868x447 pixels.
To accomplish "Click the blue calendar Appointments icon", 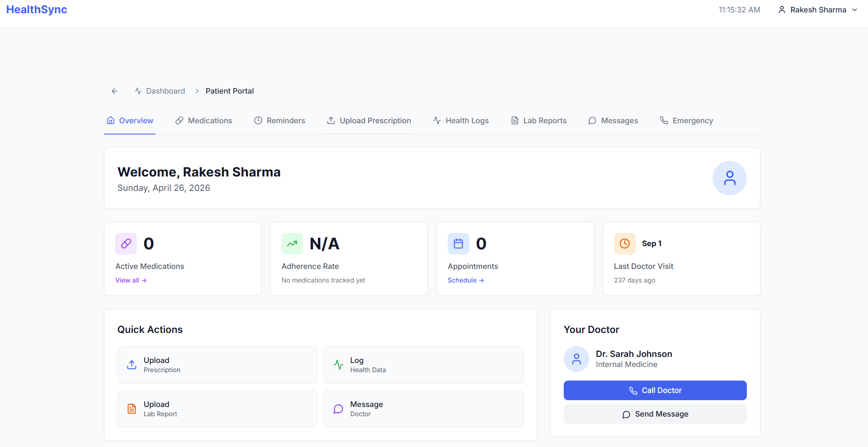I will pyautogui.click(x=459, y=244).
